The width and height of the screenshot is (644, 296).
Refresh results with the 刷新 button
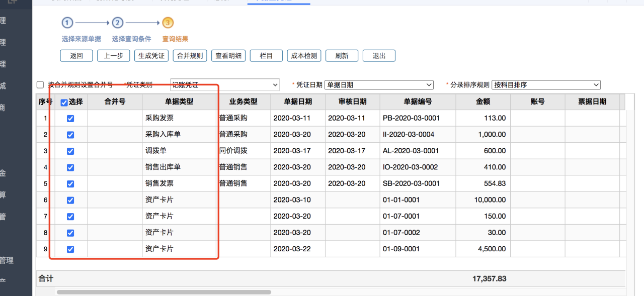click(342, 56)
